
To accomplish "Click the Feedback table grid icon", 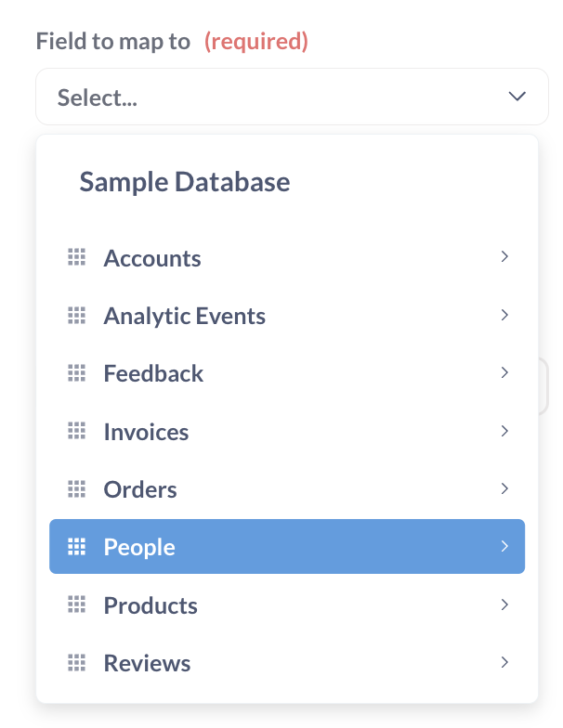I will (x=76, y=373).
